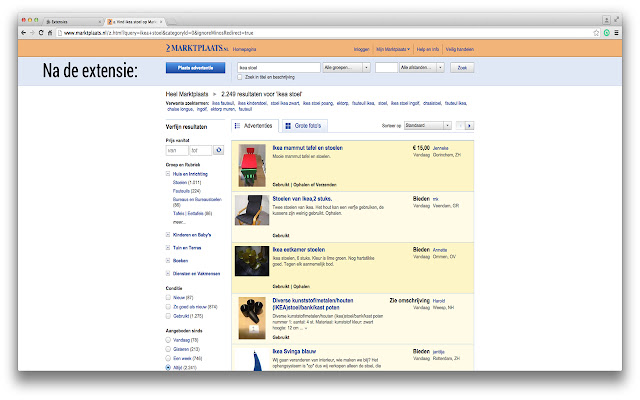Click the green extension icon in toolbar
Screen dimensions: 640x400
607,33
